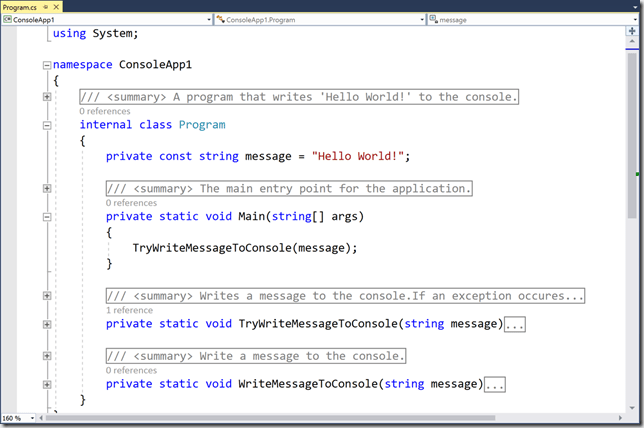Expand the main entry point summary comment
The width and height of the screenshot is (644, 428).
click(46, 188)
